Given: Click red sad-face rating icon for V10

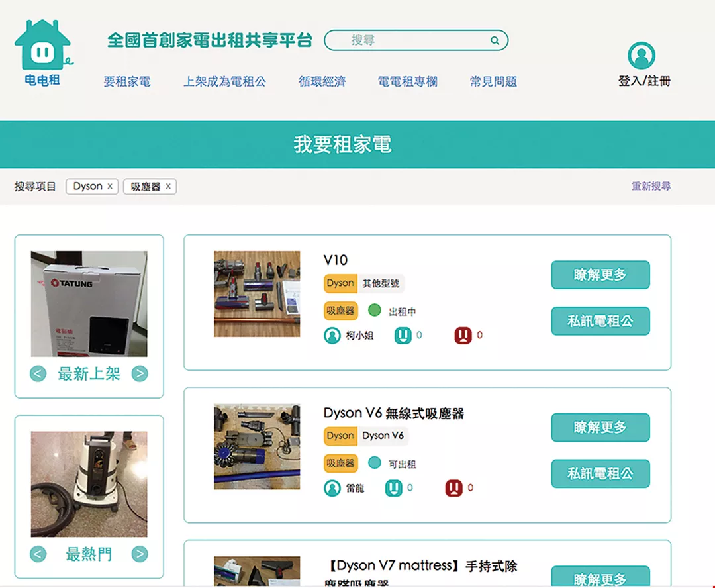Looking at the screenshot, I should 463,336.
